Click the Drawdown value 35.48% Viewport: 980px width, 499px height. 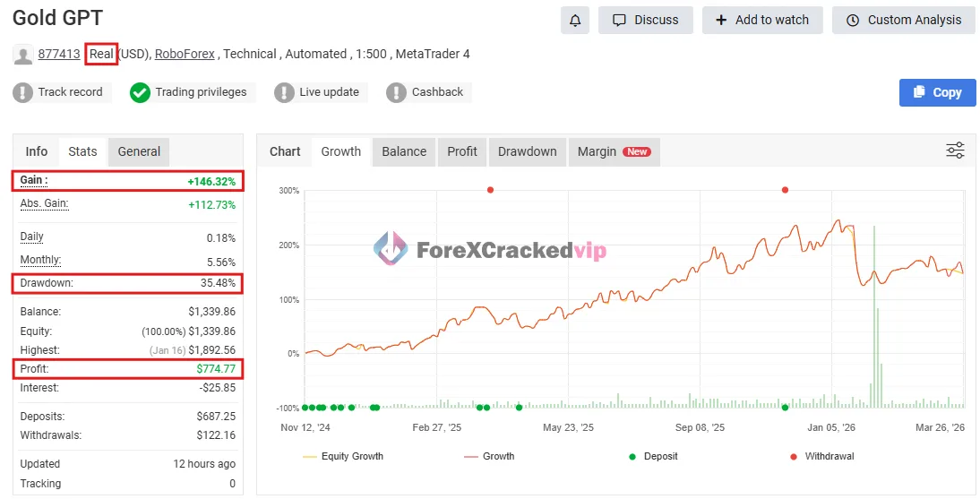218,283
